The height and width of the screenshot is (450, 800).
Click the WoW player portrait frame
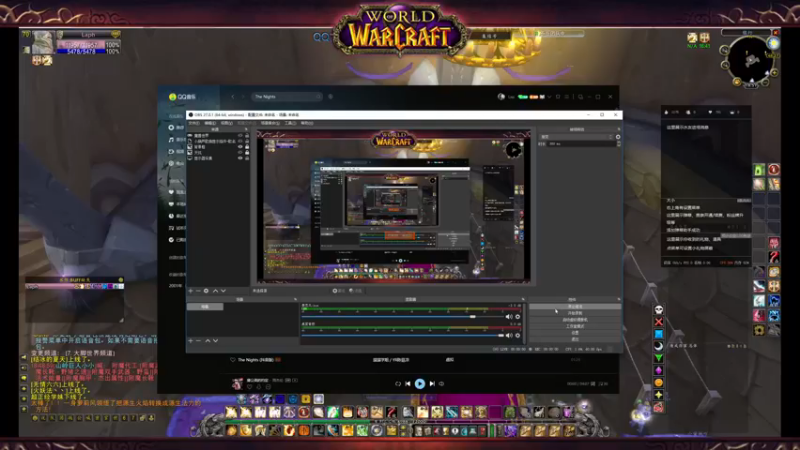pos(43,42)
